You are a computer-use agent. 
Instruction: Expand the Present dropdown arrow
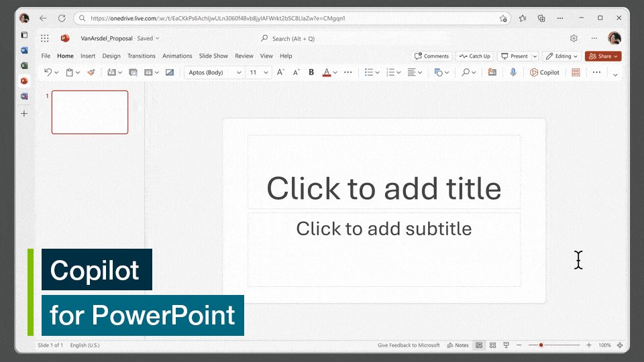535,56
